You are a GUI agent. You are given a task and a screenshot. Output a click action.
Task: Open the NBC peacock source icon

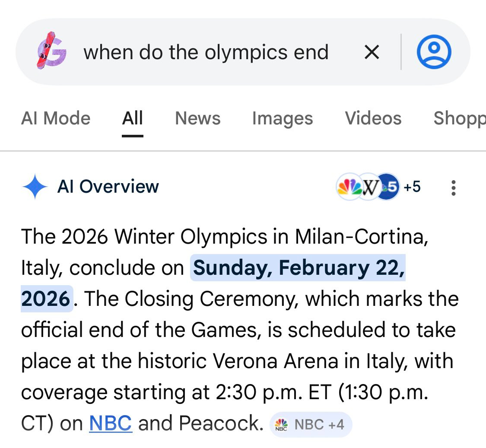[x=348, y=187]
